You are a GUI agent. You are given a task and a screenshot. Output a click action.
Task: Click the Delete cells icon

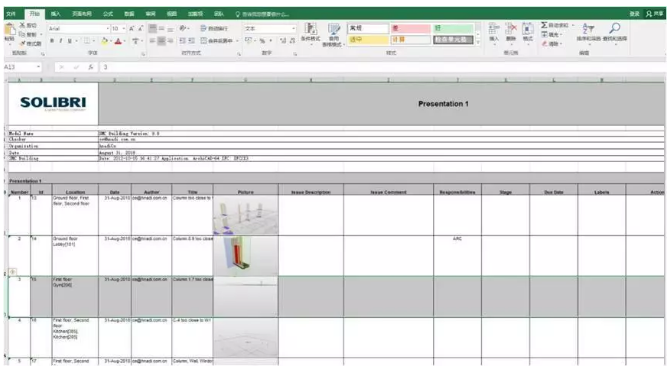click(511, 29)
